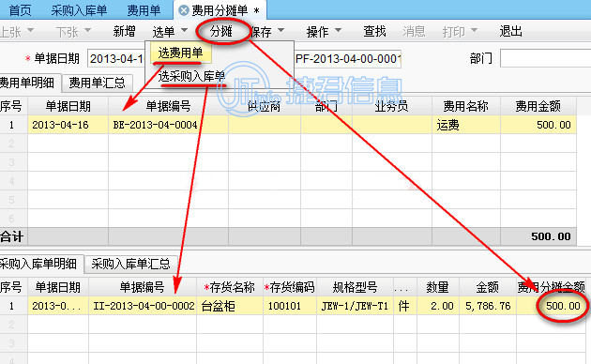
Task: Click the 部门 input field
Action: click(545, 58)
